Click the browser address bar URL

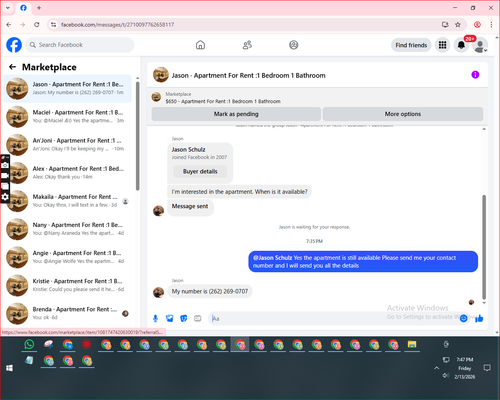click(117, 25)
